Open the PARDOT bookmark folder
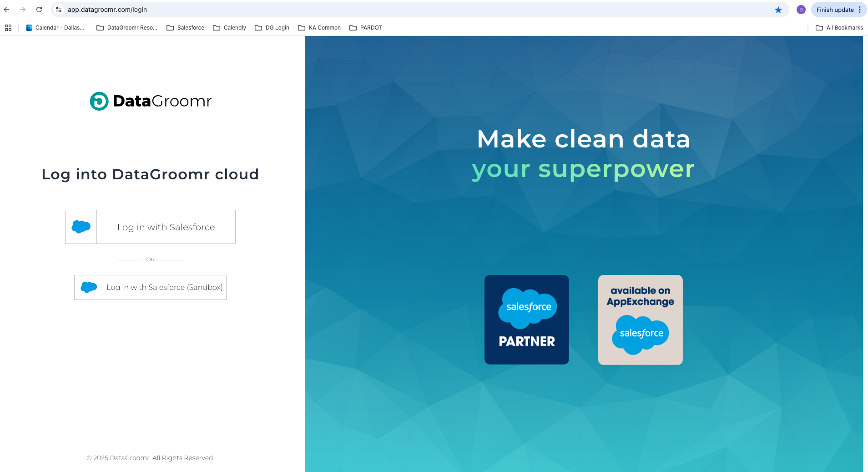This screenshot has width=868, height=472. (x=366, y=28)
